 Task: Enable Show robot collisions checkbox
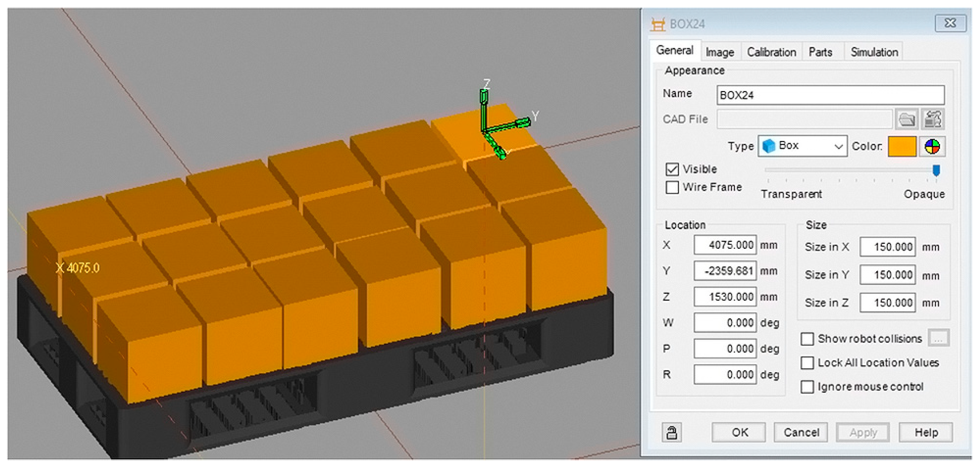coord(807,339)
